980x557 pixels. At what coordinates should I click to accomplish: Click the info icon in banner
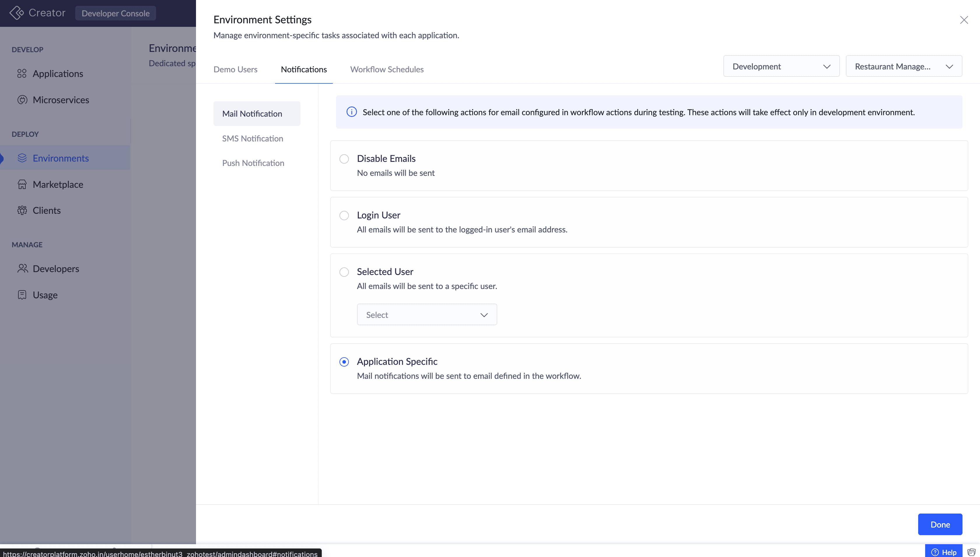pos(351,112)
